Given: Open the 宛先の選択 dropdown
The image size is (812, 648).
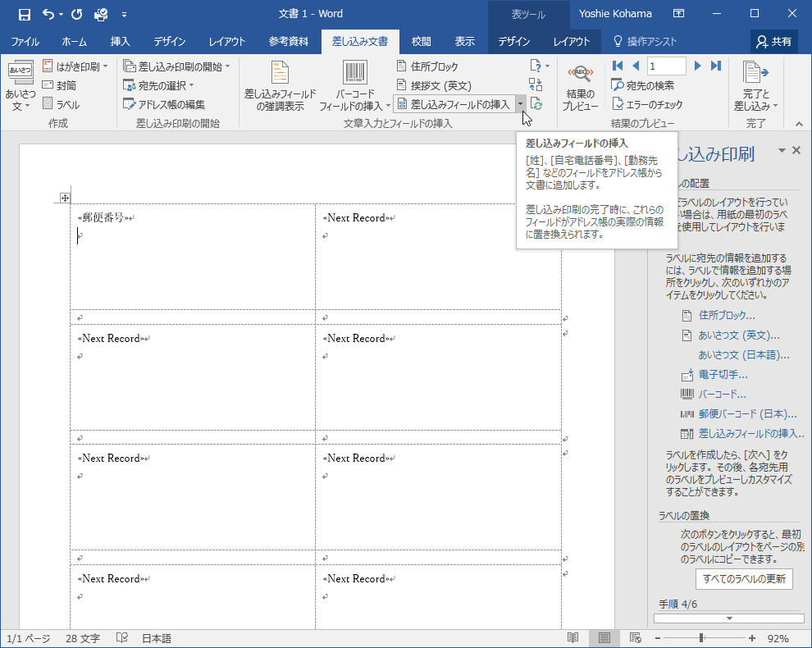Looking at the screenshot, I should point(158,85).
